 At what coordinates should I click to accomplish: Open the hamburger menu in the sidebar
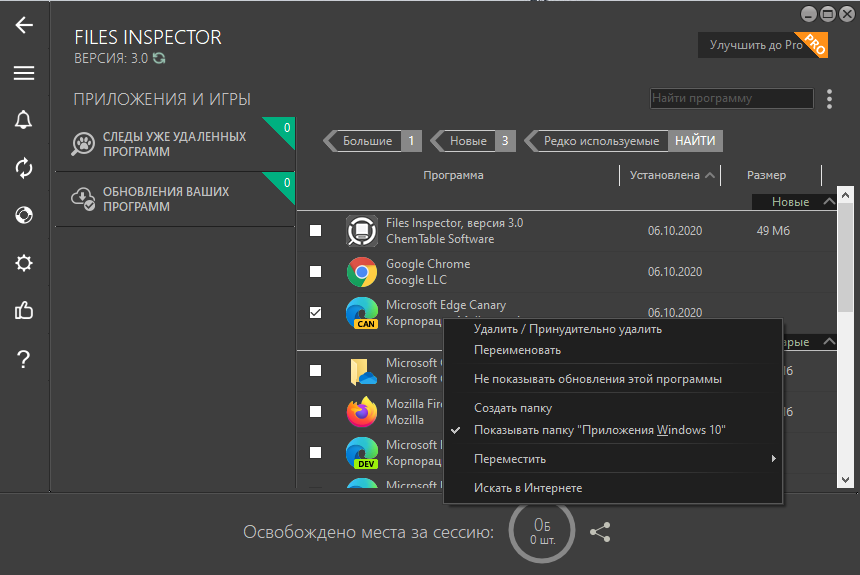[x=24, y=73]
